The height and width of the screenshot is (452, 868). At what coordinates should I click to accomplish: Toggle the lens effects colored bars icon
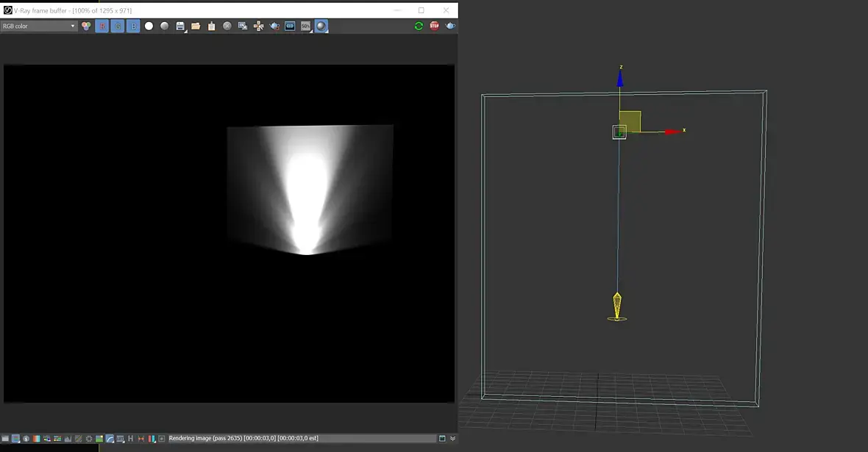(152, 438)
